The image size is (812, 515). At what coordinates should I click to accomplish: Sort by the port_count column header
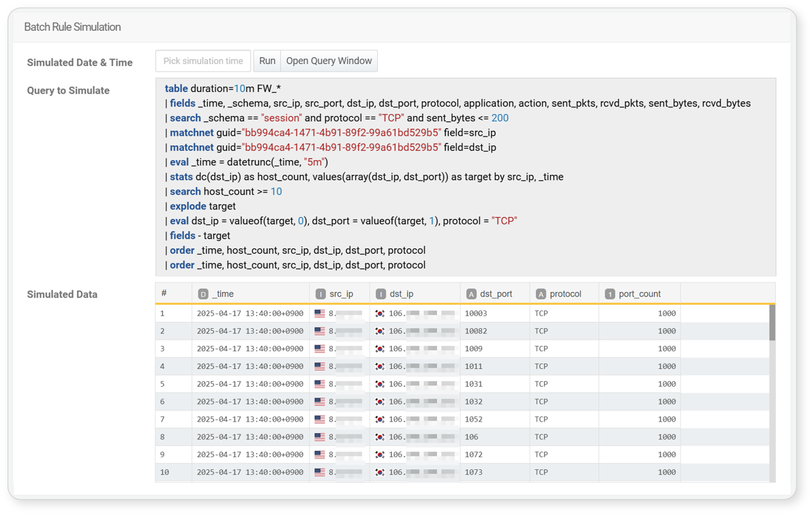tap(640, 294)
